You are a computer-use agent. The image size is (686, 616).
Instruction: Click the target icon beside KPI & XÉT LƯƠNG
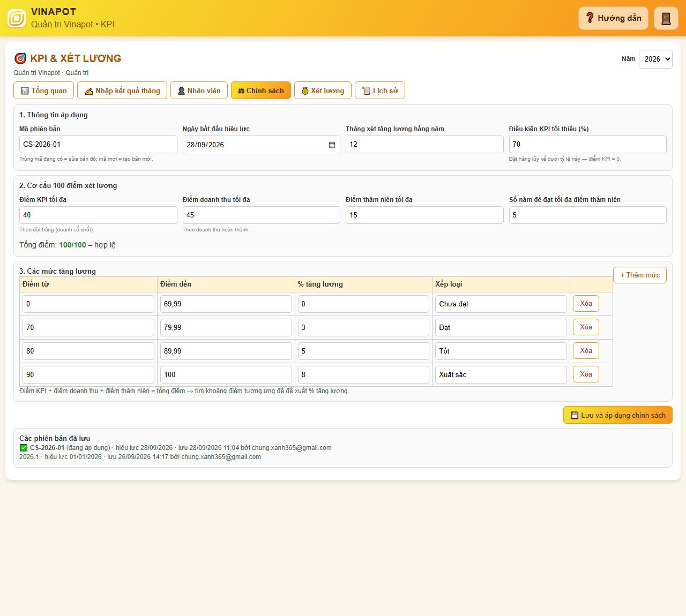(x=20, y=58)
